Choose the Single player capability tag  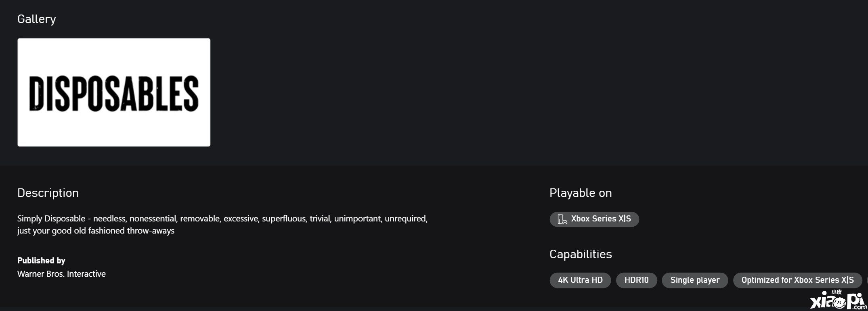695,280
